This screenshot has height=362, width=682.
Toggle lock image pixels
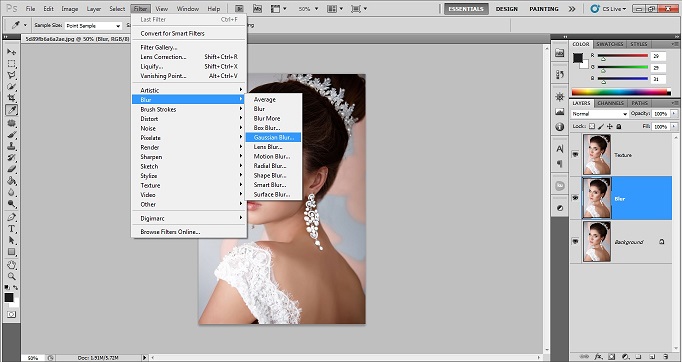[x=601, y=126]
